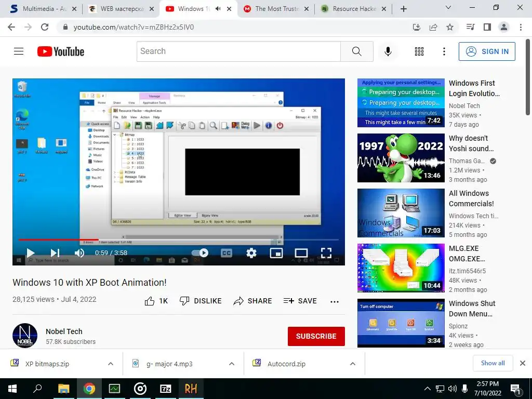Go to YouTube home via logo
532x399 pixels.
pyautogui.click(x=61, y=51)
